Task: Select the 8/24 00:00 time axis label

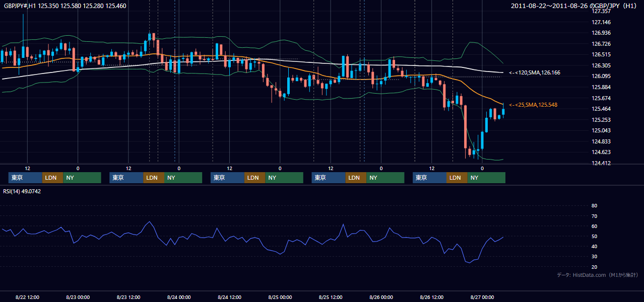Action: tap(179, 297)
